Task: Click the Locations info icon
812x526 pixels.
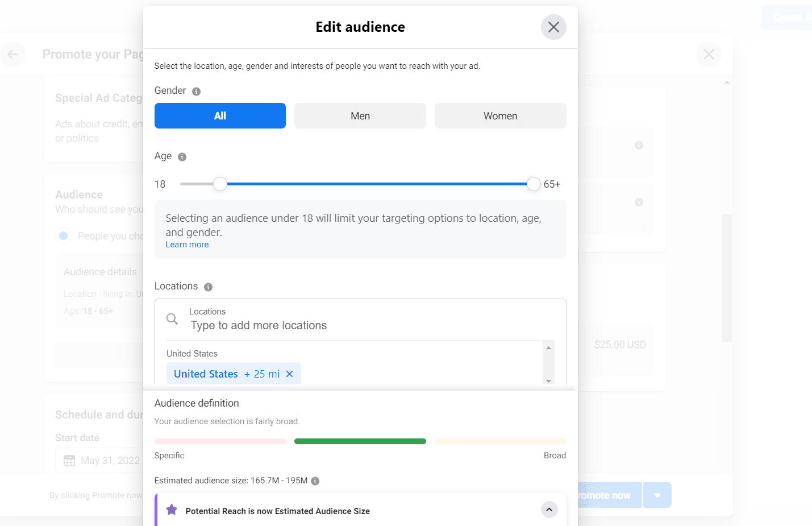Action: (x=208, y=287)
